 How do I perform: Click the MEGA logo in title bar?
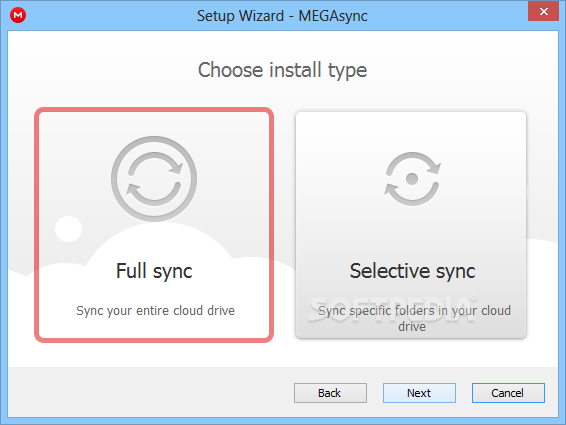[x=18, y=15]
